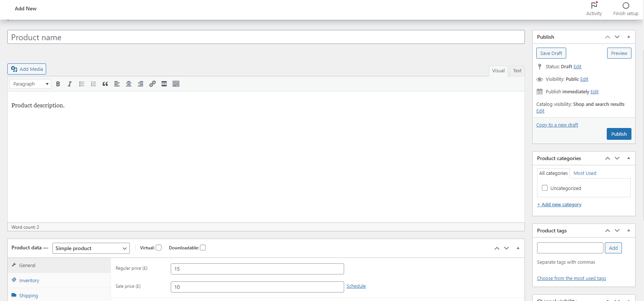The image size is (644, 301).
Task: Move Product data box down
Action: (x=506, y=248)
